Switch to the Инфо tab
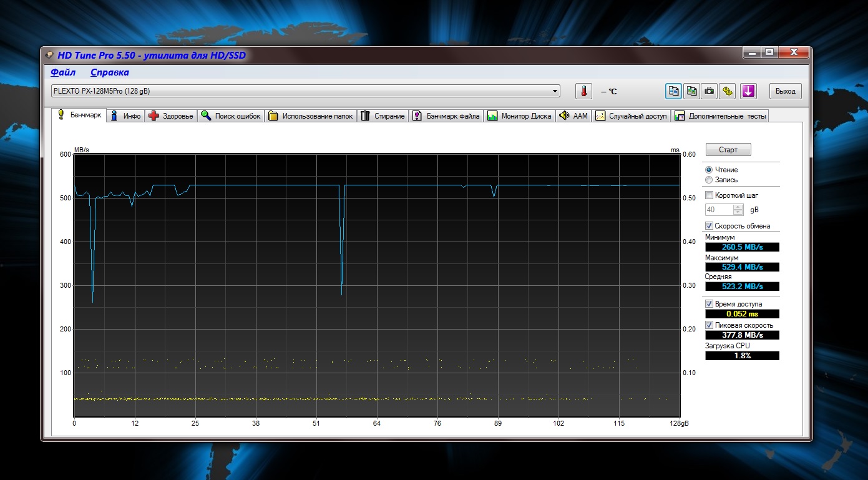 [x=125, y=116]
